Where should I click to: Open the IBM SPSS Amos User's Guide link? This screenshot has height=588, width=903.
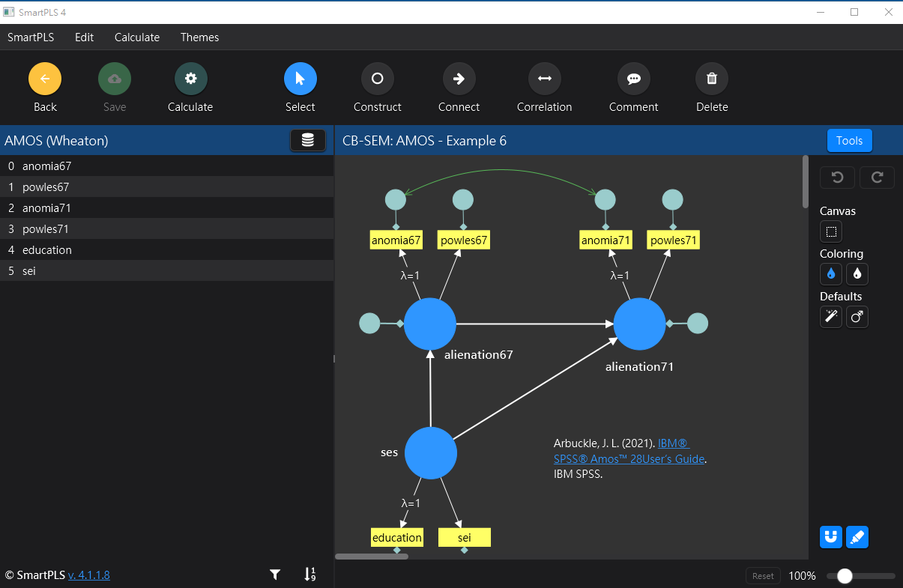[x=629, y=451]
